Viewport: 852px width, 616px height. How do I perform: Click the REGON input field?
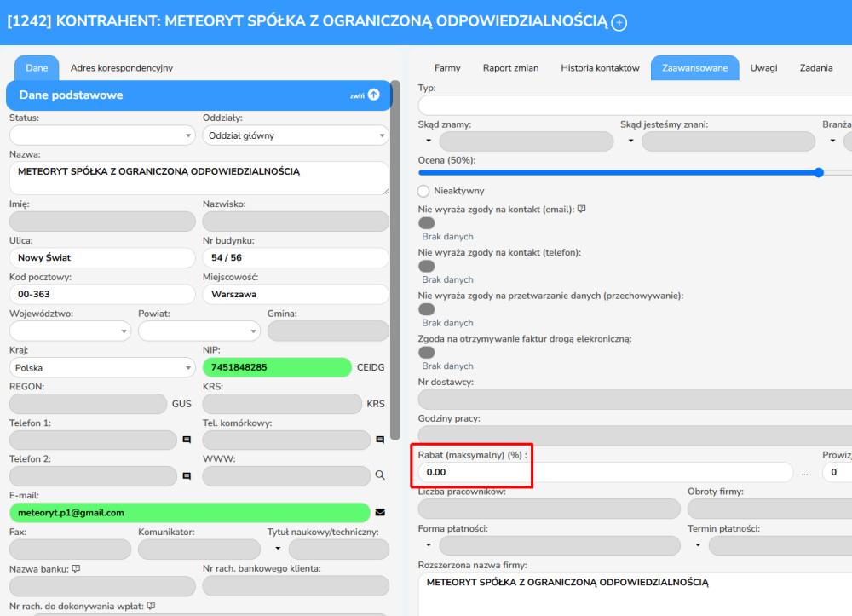point(88,404)
